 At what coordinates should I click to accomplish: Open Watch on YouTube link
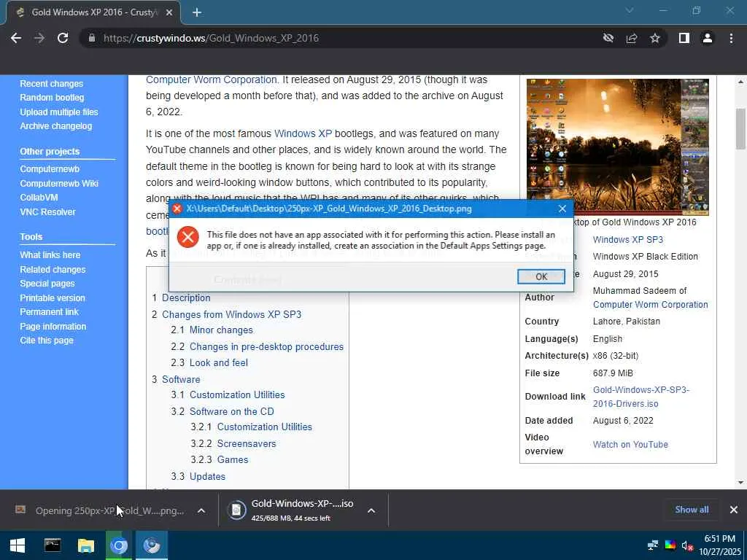(630, 444)
